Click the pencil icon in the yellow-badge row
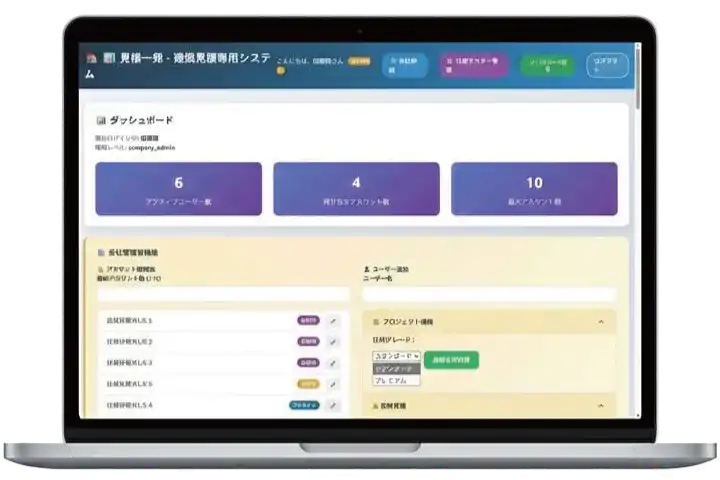The width and height of the screenshot is (720, 480). point(333,384)
